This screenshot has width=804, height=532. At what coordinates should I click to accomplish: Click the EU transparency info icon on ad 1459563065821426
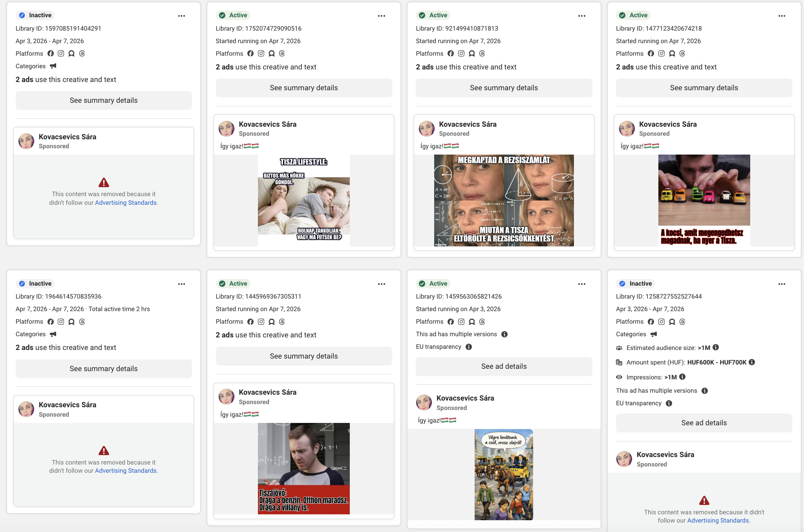coord(469,346)
